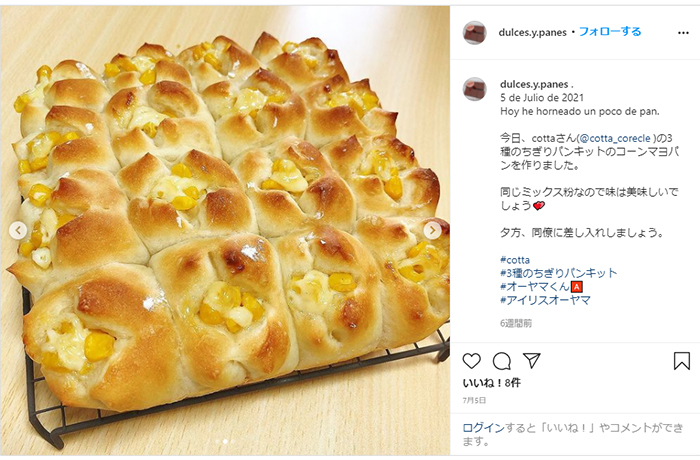Viewport: 700px width, 460px height.
Task: Open the #3種のちぎりパンキット hashtag
Action: [558, 273]
